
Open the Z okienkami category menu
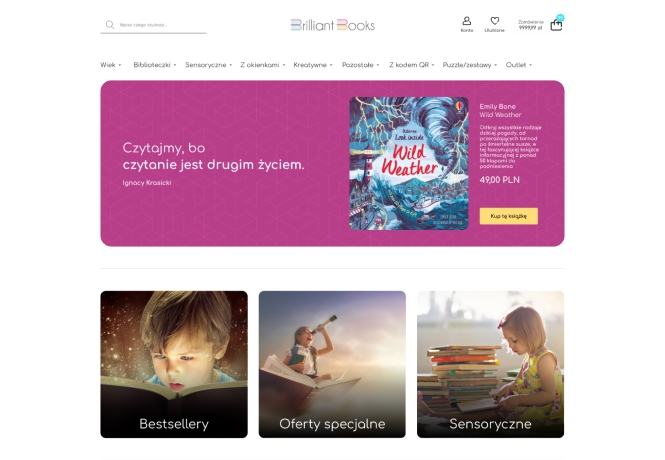coord(263,65)
